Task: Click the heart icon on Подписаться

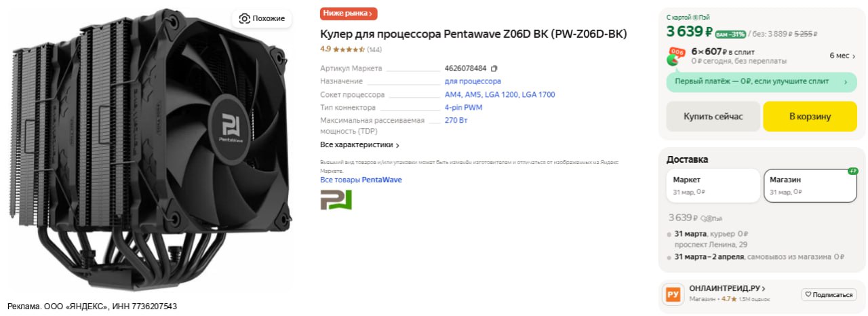Action: pyautogui.click(x=808, y=295)
